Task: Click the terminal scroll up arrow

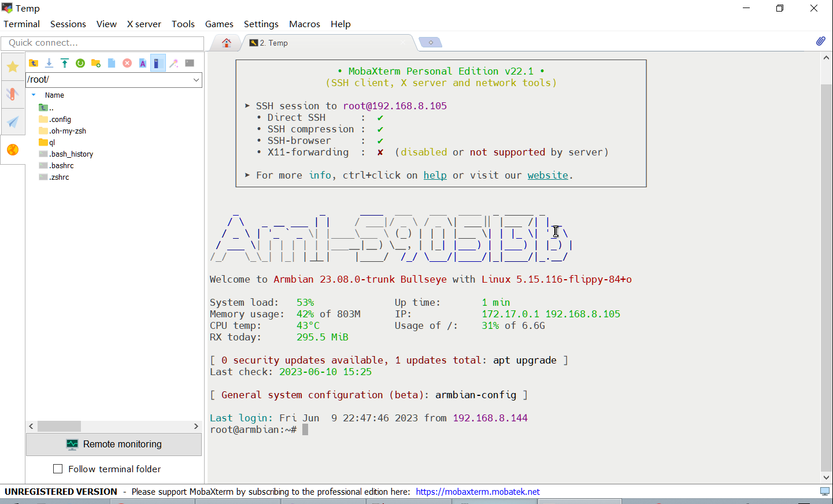Action: coord(826,58)
